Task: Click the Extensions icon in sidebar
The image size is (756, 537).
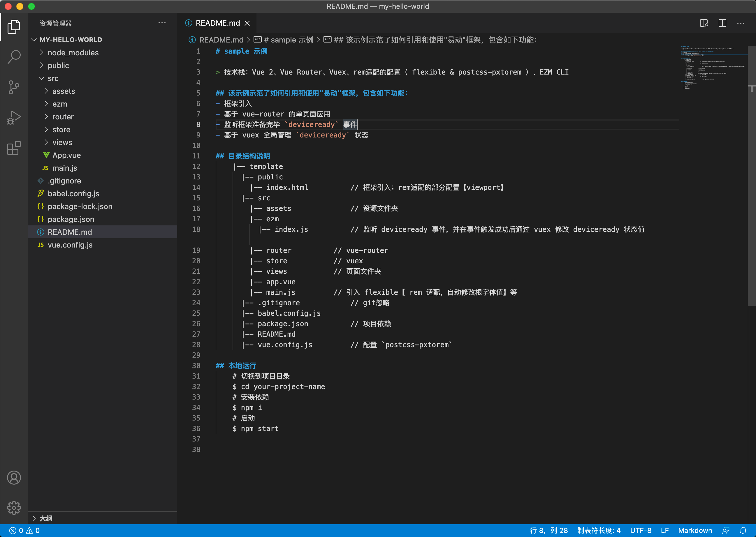Action: (x=14, y=147)
